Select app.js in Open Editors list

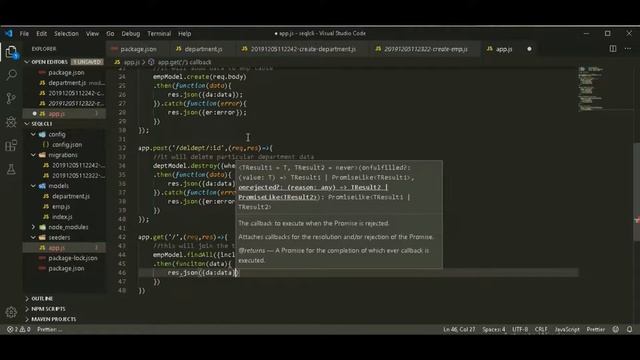tap(64, 114)
